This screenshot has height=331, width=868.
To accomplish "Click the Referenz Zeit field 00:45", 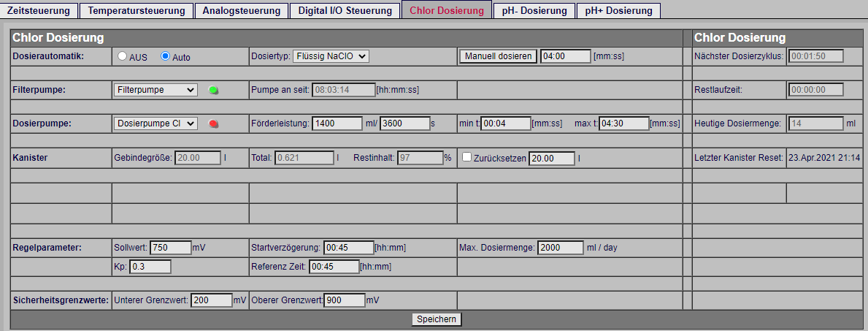I will pos(334,267).
